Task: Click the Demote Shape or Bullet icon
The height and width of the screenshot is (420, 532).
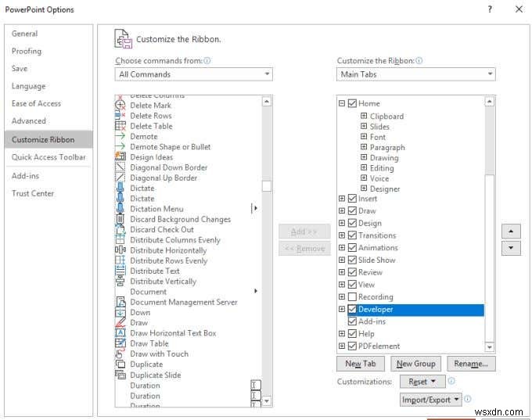Action: (120, 146)
